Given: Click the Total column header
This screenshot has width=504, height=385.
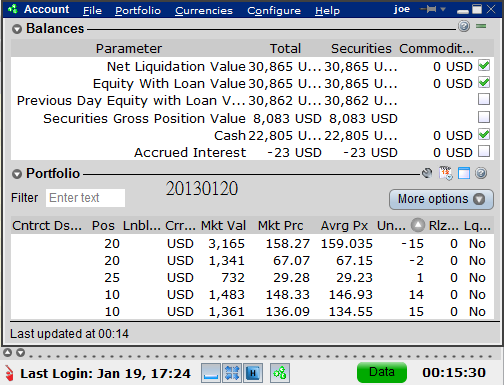Looking at the screenshot, I should pos(285,49).
